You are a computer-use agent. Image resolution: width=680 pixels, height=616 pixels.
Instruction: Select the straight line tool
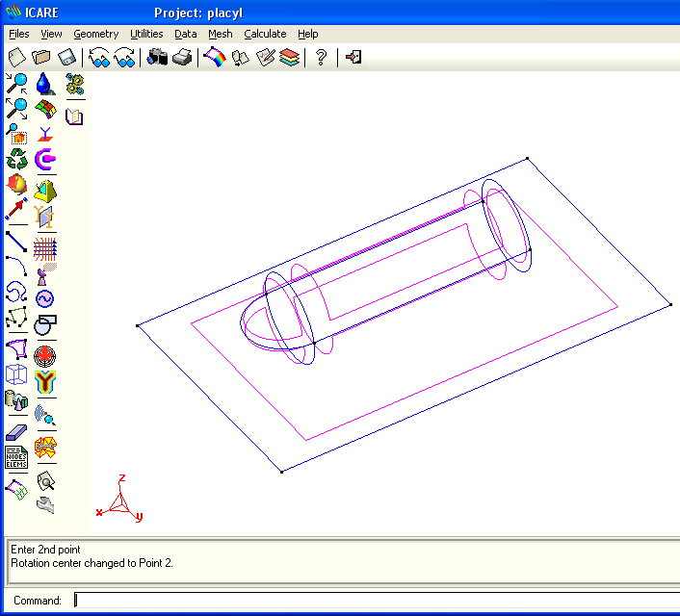(x=16, y=242)
